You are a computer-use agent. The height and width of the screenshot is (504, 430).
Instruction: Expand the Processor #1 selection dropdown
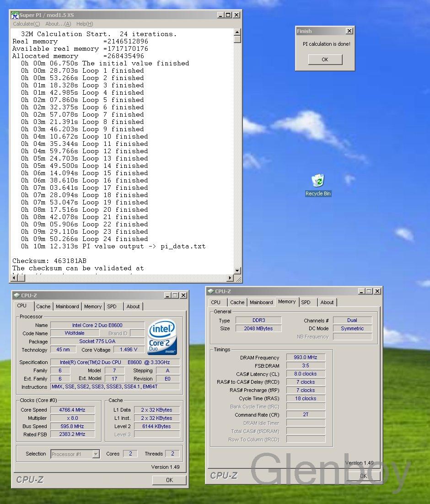[96, 454]
